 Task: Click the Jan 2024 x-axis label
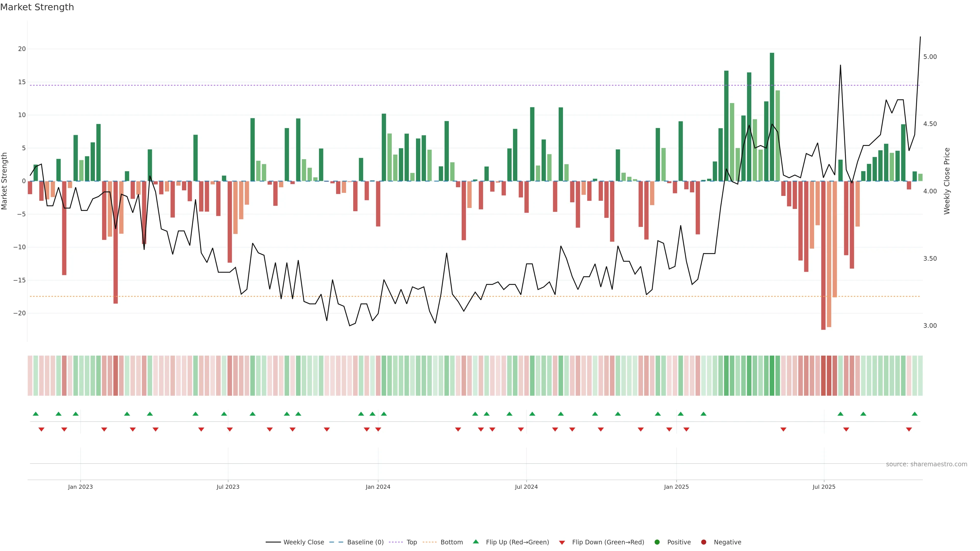(378, 487)
